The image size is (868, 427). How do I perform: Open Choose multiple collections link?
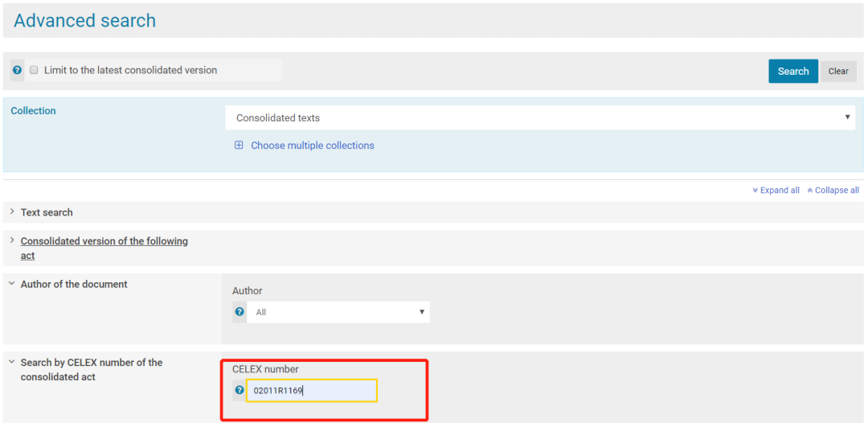[x=312, y=146]
